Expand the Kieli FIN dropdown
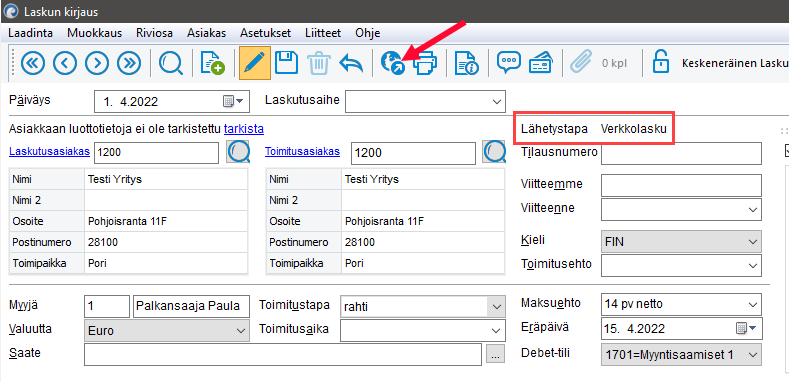Viewport: 789px width, 382px height. pyautogui.click(x=753, y=242)
